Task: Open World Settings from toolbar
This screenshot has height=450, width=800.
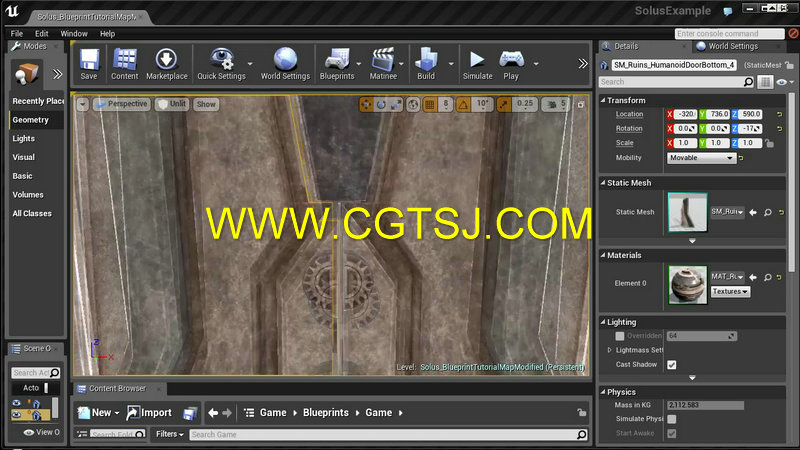Action: point(285,64)
